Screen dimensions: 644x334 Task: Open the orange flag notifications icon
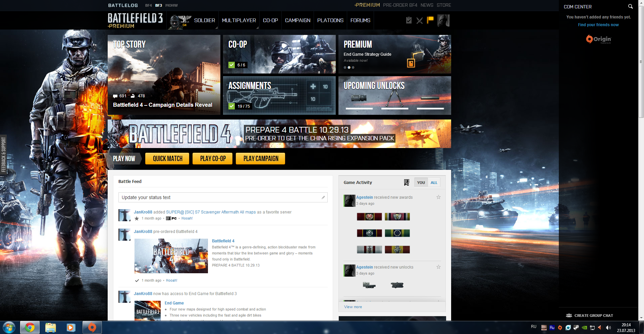pos(430,20)
